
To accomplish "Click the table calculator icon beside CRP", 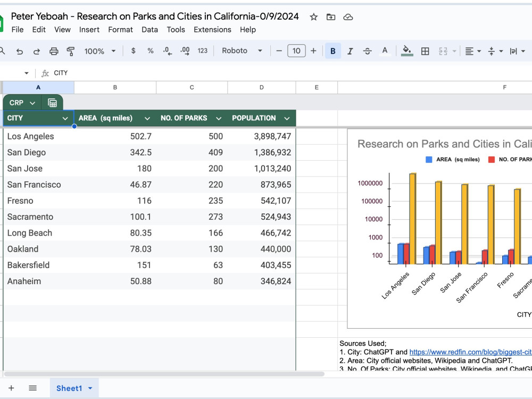I will pos(52,103).
